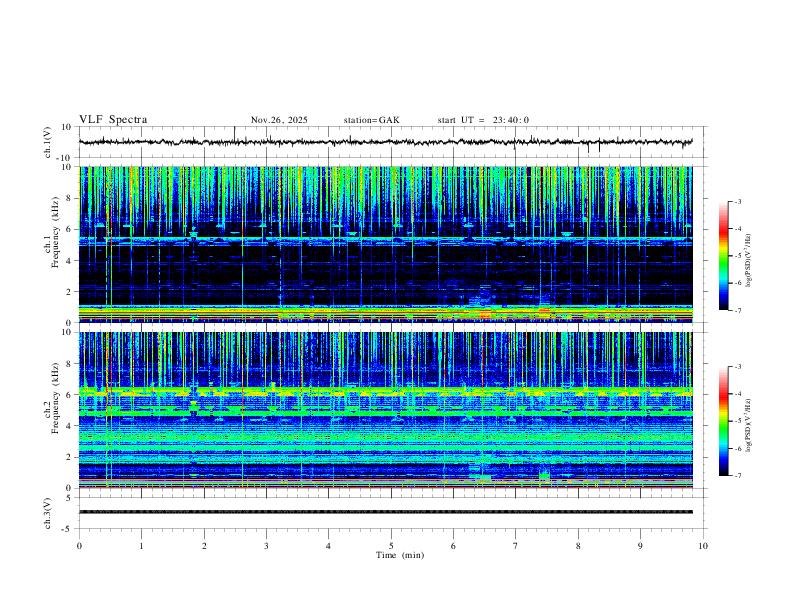Click the time axis tick label "1"
This screenshot has height=612, width=792.
[x=141, y=546]
